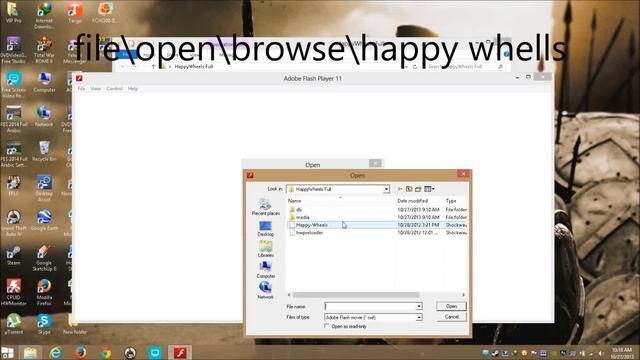Expand the File name dropdown arrow
This screenshot has height=360, width=640.
pos(419,306)
